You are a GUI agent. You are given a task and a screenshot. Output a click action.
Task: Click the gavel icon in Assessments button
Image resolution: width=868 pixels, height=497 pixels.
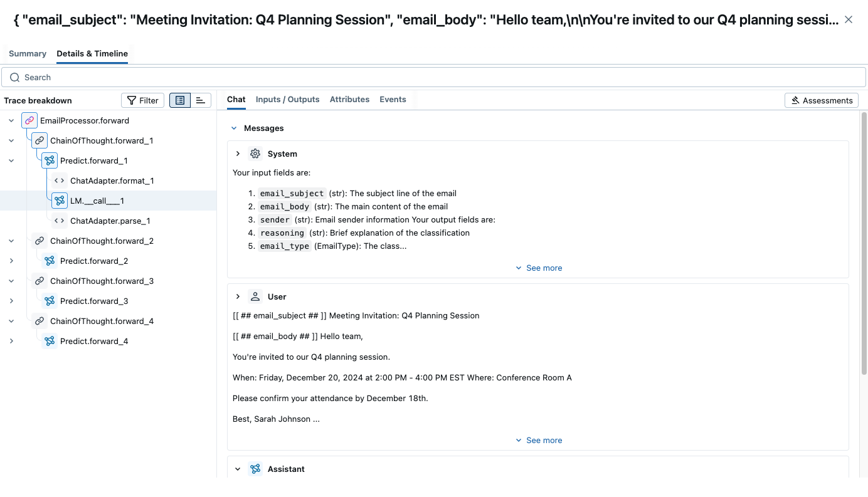pos(796,100)
